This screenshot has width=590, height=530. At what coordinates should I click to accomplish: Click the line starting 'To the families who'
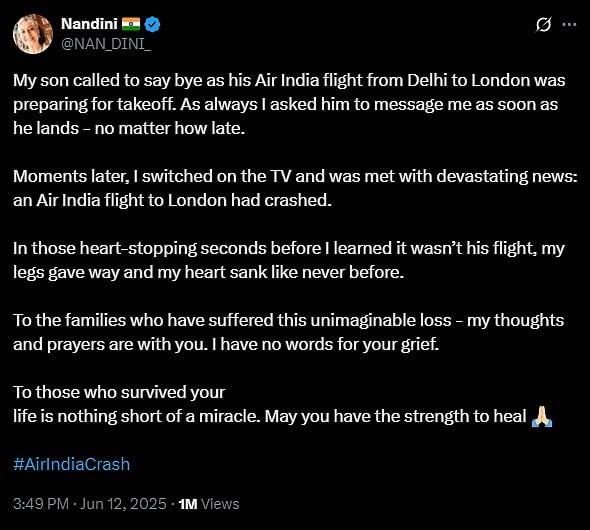288,320
